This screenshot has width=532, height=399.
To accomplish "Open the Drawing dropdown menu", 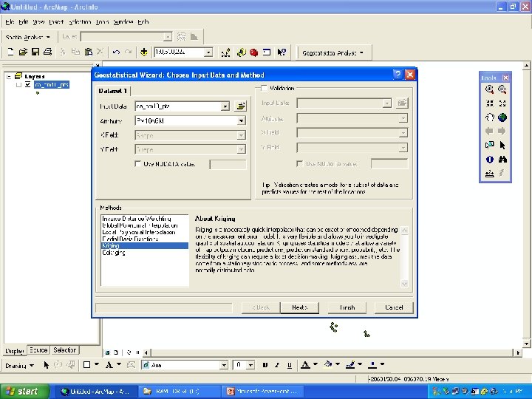I will pos(19,366).
